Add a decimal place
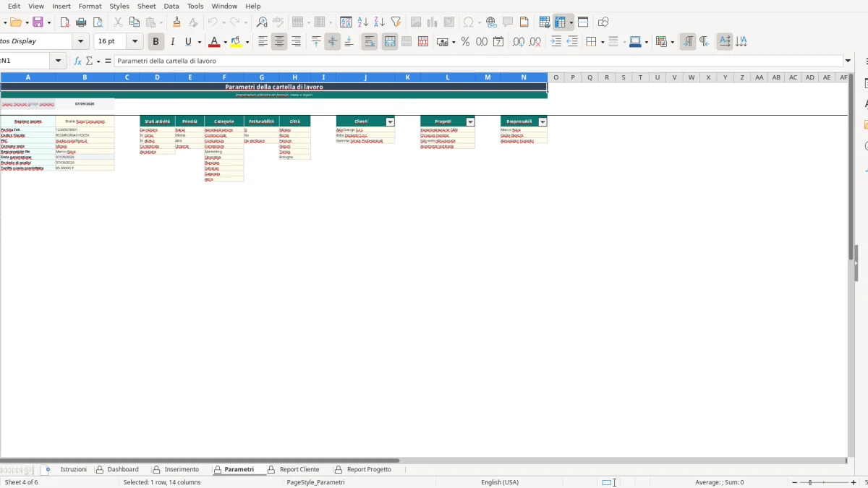Screen dimensions: 868x488 [x=518, y=42]
